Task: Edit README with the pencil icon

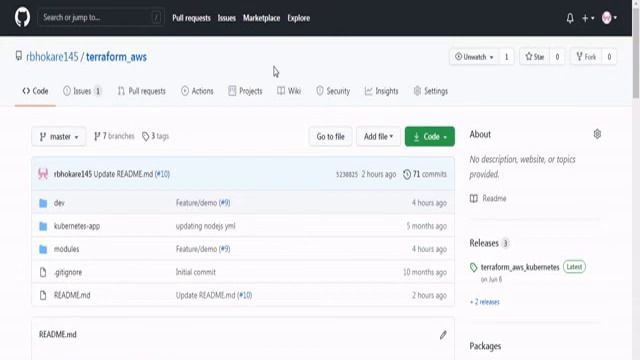Action: pyautogui.click(x=443, y=335)
